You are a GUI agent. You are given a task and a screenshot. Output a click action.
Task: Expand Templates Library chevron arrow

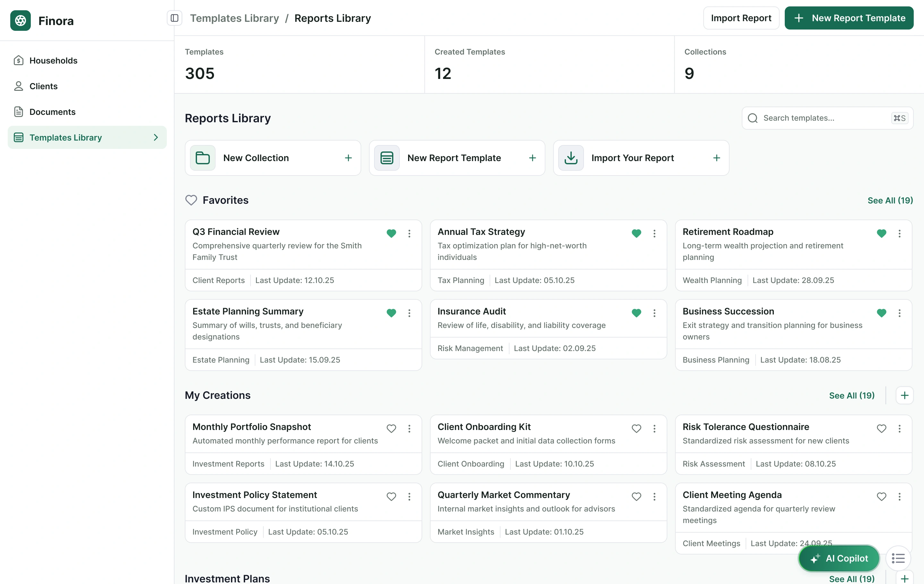pyautogui.click(x=156, y=137)
